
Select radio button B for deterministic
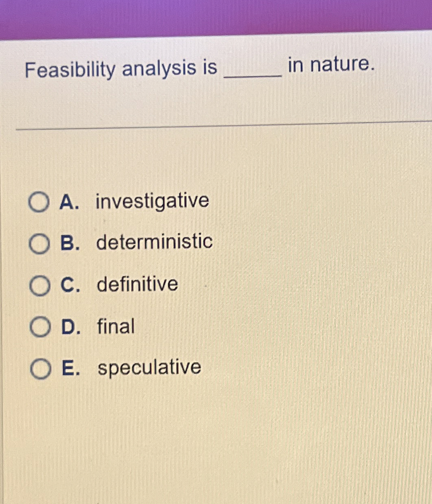point(40,244)
